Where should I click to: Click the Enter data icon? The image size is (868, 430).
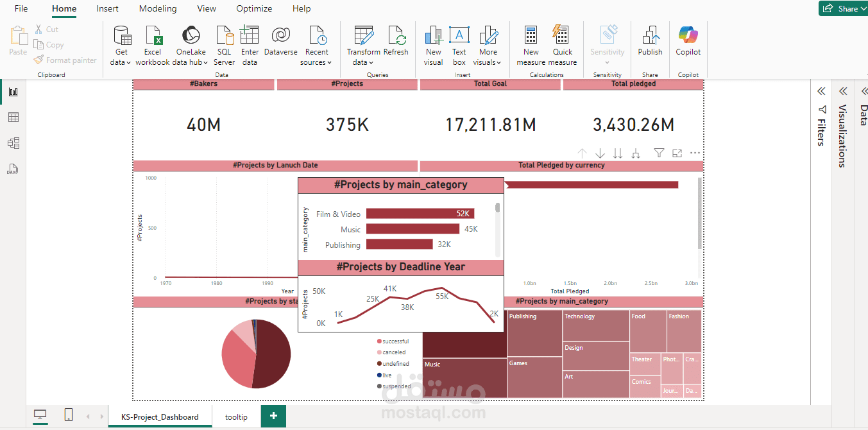250,34
